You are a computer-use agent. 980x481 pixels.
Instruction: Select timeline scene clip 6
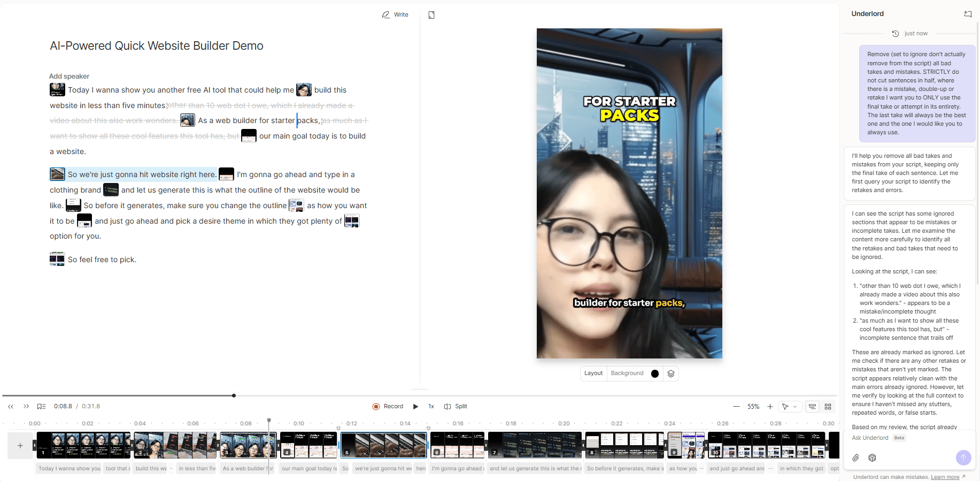click(458, 445)
